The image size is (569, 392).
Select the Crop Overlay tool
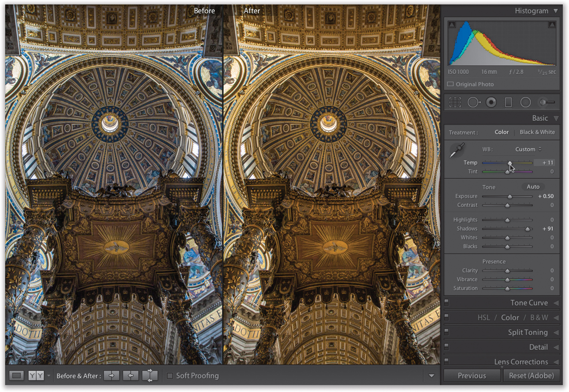tap(455, 102)
